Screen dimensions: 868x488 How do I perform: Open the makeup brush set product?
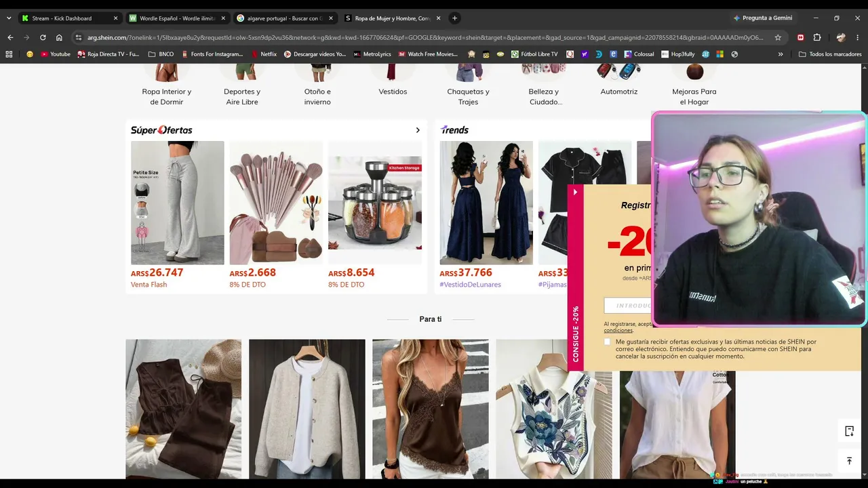coord(276,203)
